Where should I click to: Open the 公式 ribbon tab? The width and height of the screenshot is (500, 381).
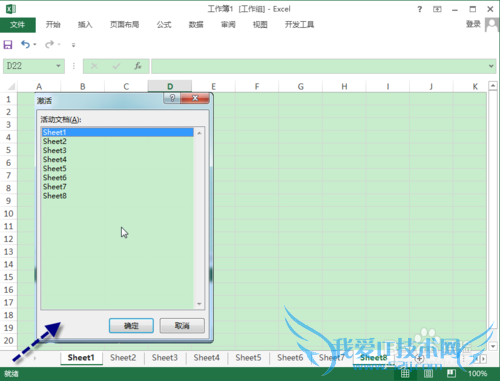pyautogui.click(x=164, y=24)
